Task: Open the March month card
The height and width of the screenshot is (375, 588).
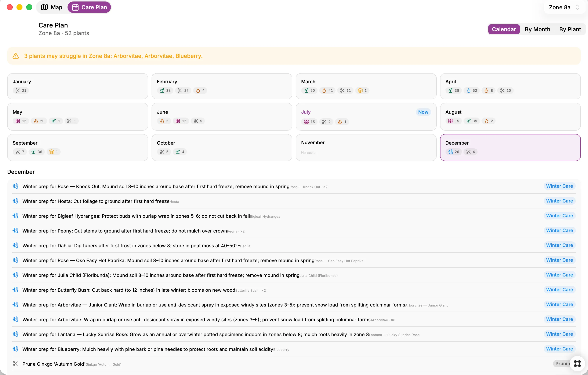Action: tap(366, 86)
